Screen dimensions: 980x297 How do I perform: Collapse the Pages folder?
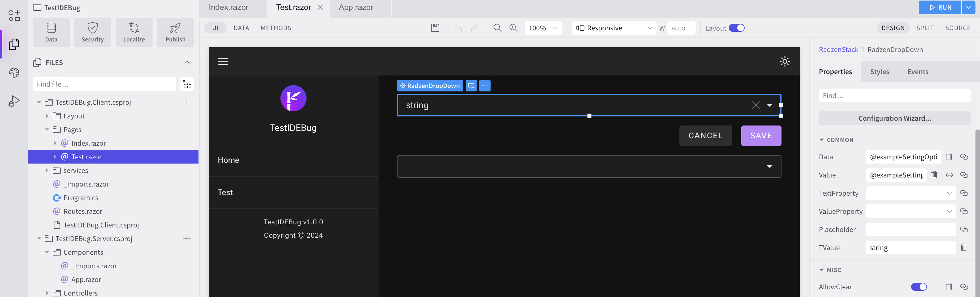[x=47, y=129]
